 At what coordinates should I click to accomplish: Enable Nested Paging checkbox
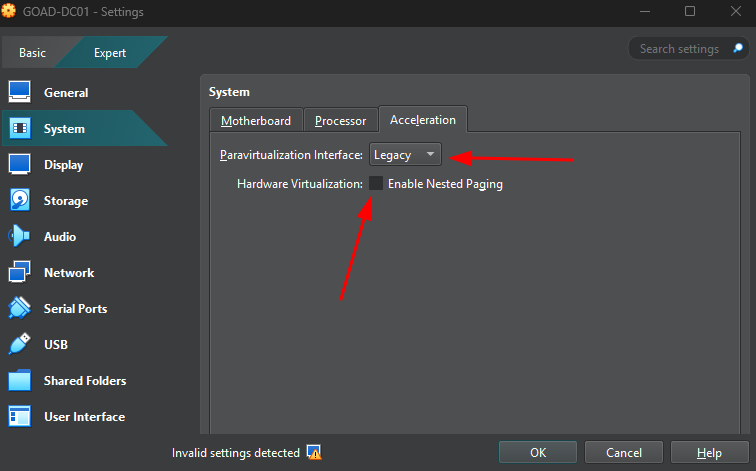376,183
